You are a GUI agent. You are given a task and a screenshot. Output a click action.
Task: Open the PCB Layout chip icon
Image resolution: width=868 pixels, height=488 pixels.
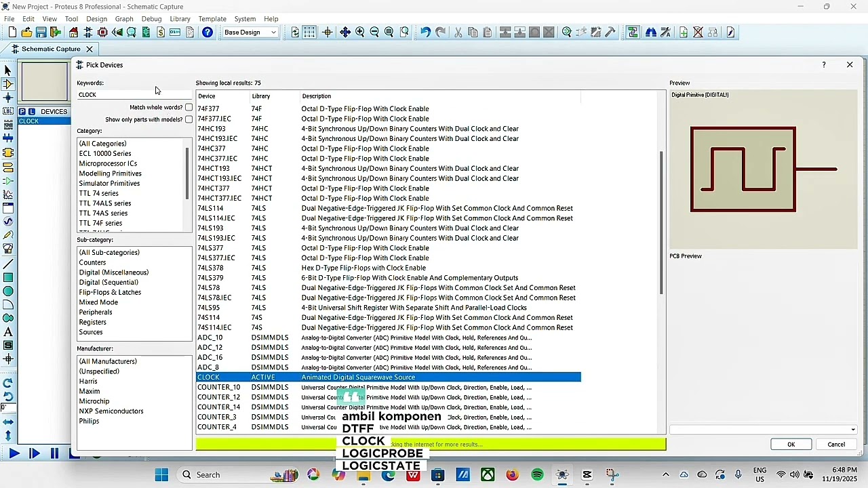point(102,33)
